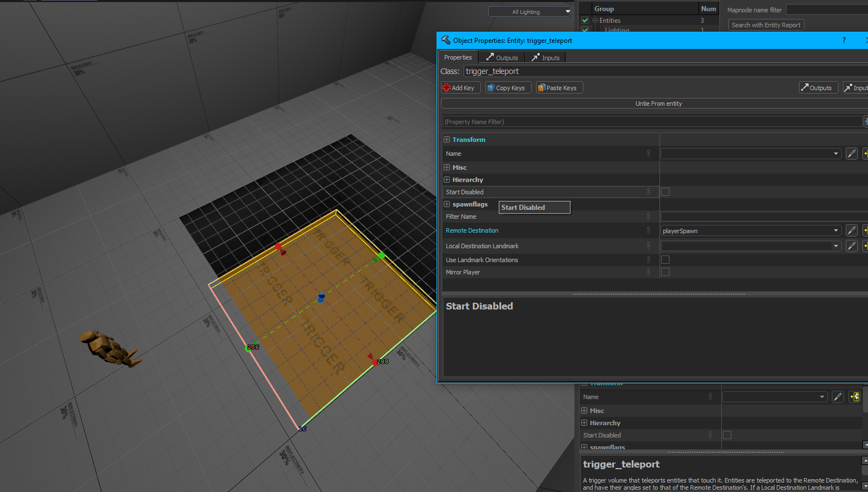Open the Remote Destination dropdown showing playerSpawn
This screenshot has height=492, width=868.
(836, 230)
